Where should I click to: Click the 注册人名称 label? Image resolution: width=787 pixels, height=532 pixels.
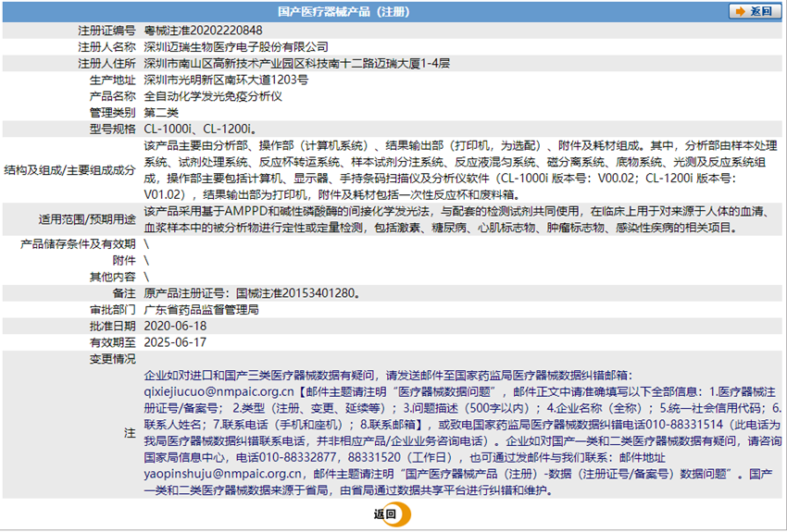[106, 47]
